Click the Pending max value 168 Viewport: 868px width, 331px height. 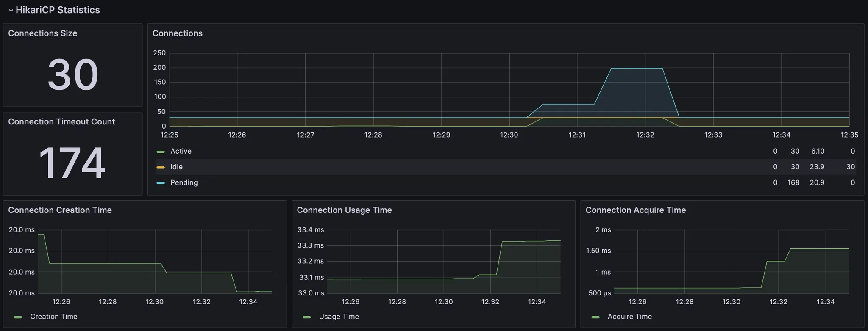[793, 182]
